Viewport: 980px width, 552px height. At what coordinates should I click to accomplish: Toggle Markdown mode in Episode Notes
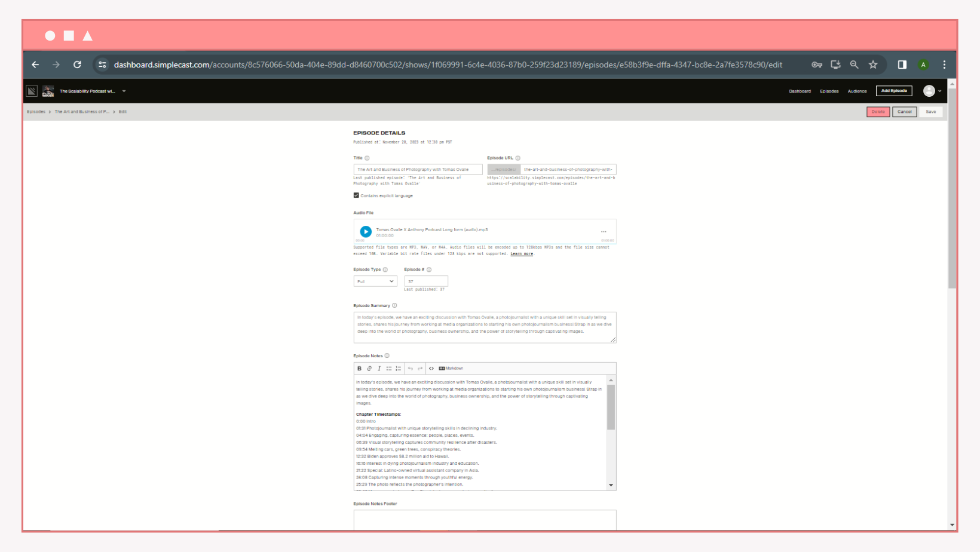pyautogui.click(x=451, y=369)
